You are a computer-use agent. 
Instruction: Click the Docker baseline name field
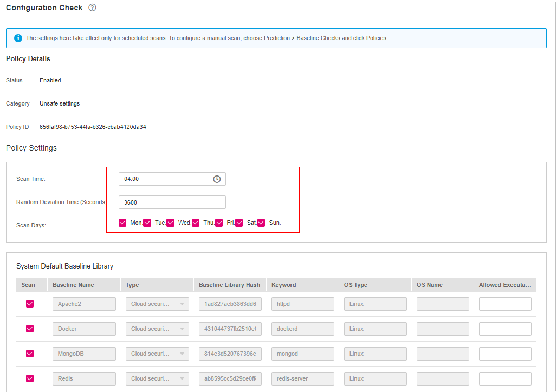click(x=84, y=329)
